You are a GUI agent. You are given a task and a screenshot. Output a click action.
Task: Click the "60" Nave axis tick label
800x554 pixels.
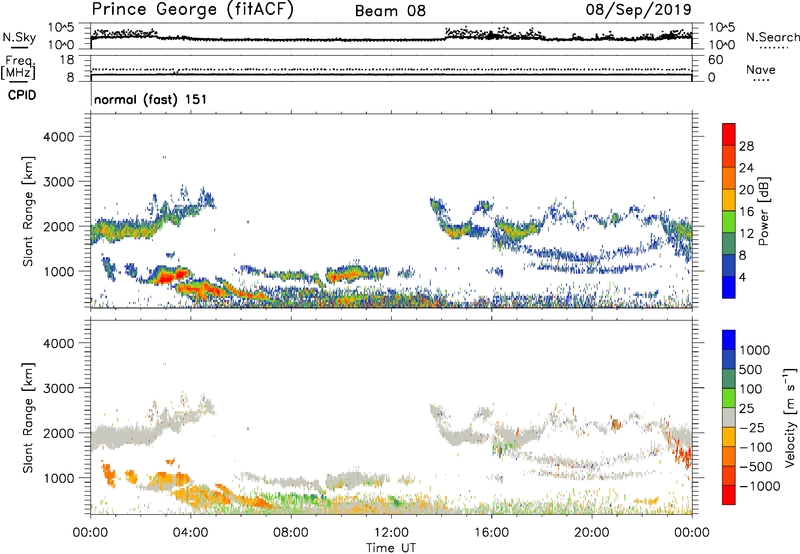pos(715,60)
